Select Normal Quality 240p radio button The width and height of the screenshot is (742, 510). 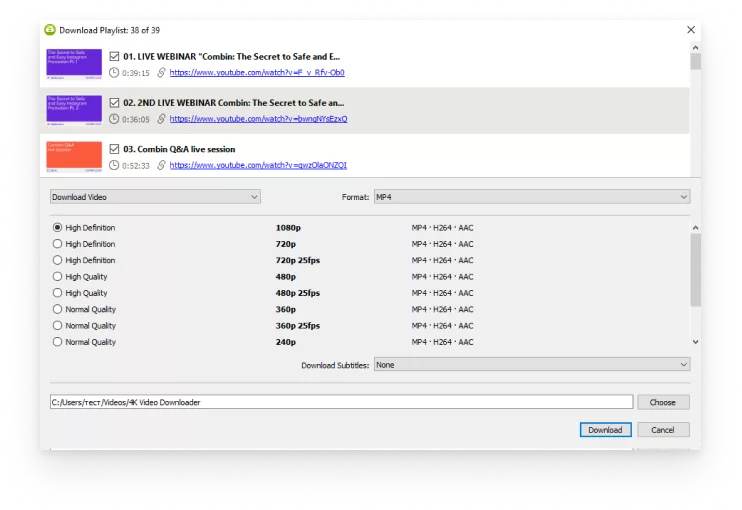point(57,342)
